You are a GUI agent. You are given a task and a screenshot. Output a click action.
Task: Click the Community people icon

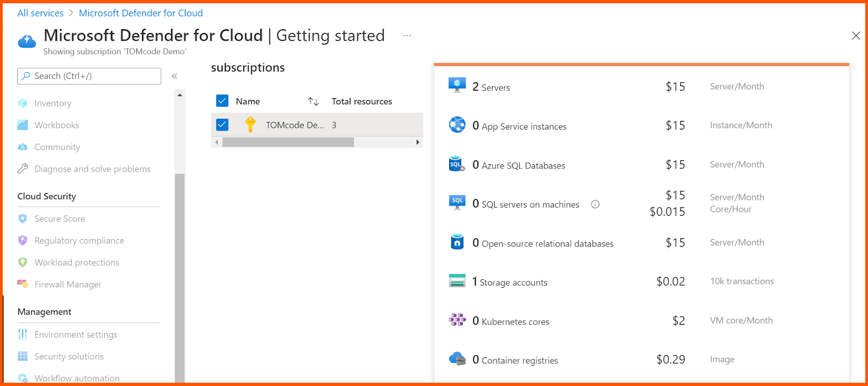[22, 147]
